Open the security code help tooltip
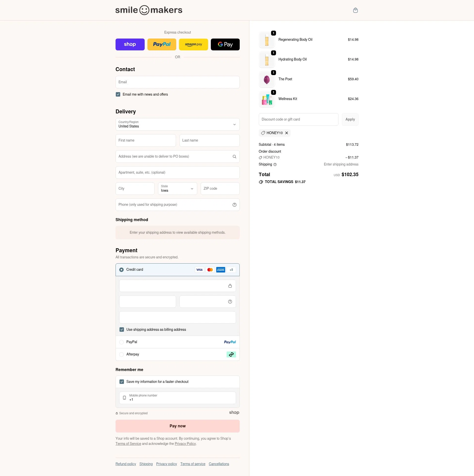Image resolution: width=474 pixels, height=476 pixels. pyautogui.click(x=230, y=301)
